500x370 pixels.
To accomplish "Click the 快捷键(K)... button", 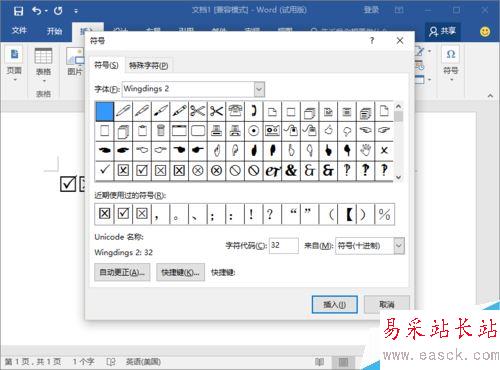I will pos(180,272).
